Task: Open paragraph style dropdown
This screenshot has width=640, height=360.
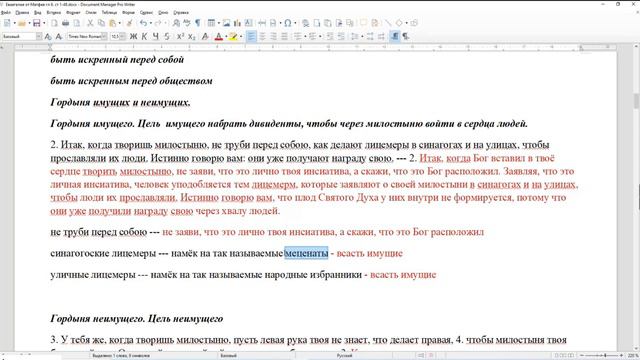Action: tap(39, 37)
